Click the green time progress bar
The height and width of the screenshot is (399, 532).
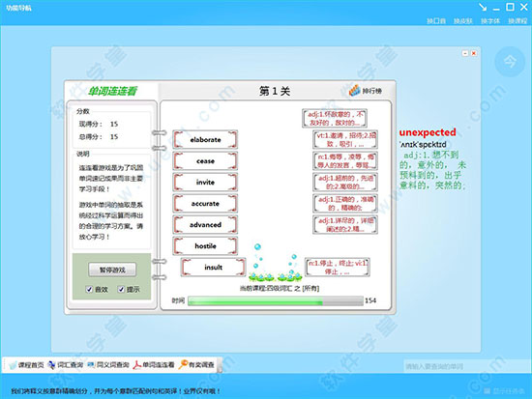[276, 300]
